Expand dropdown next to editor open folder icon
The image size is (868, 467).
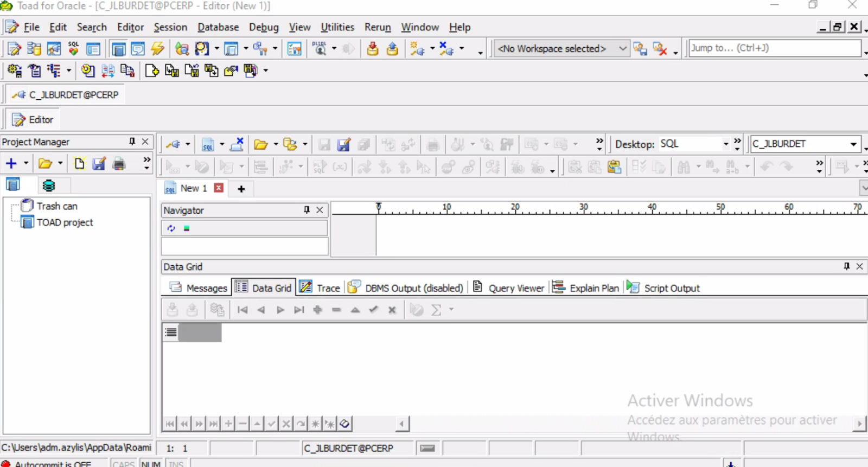[x=275, y=145]
